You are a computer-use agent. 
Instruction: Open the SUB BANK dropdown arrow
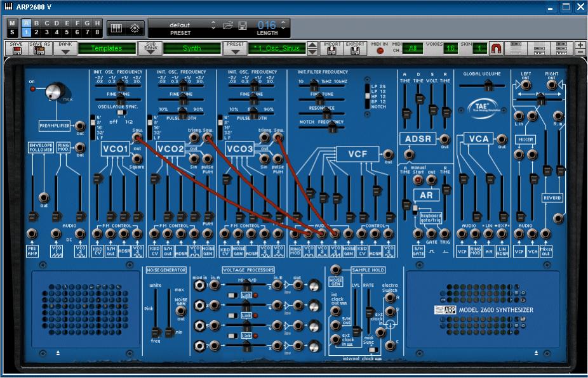150,52
